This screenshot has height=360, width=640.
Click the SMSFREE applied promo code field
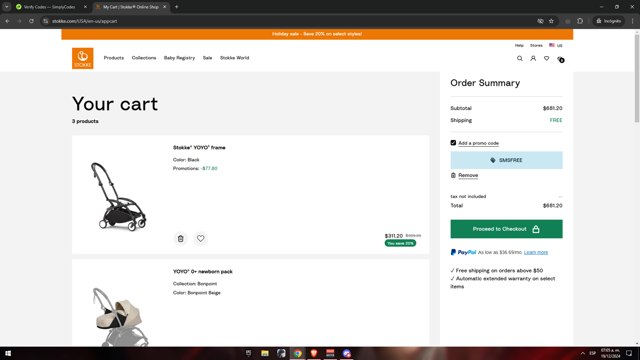(506, 160)
